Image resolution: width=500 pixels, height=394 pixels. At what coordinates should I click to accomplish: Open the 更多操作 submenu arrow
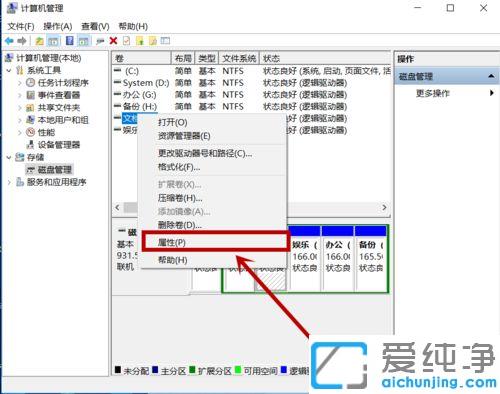click(492, 93)
